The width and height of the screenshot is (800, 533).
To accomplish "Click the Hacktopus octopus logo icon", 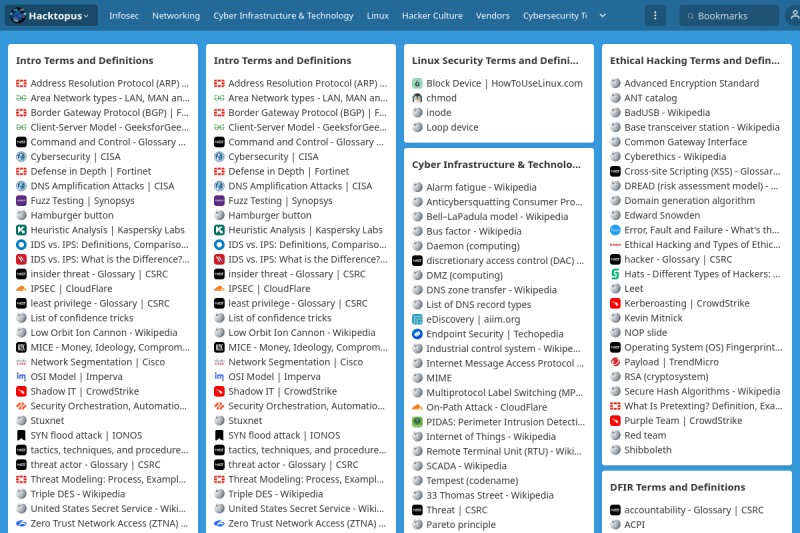I will [x=18, y=15].
